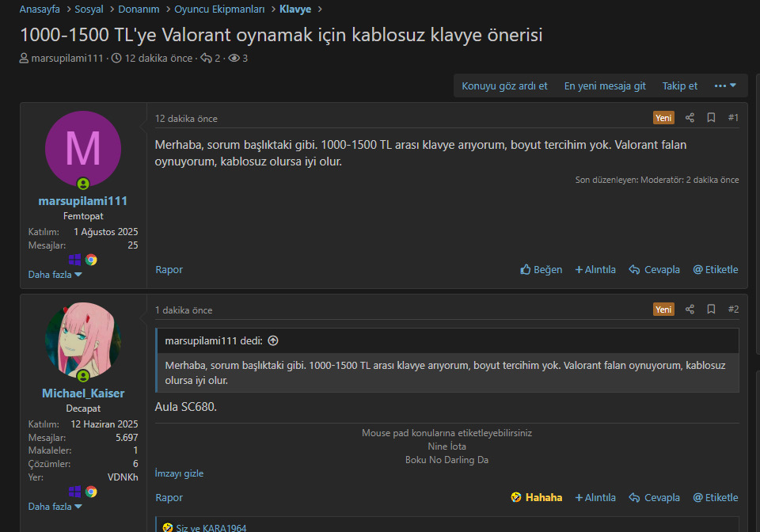Image resolution: width=760 pixels, height=532 pixels.
Task: Click the Windows icon under Michael_Kaiser
Action: tap(74, 492)
